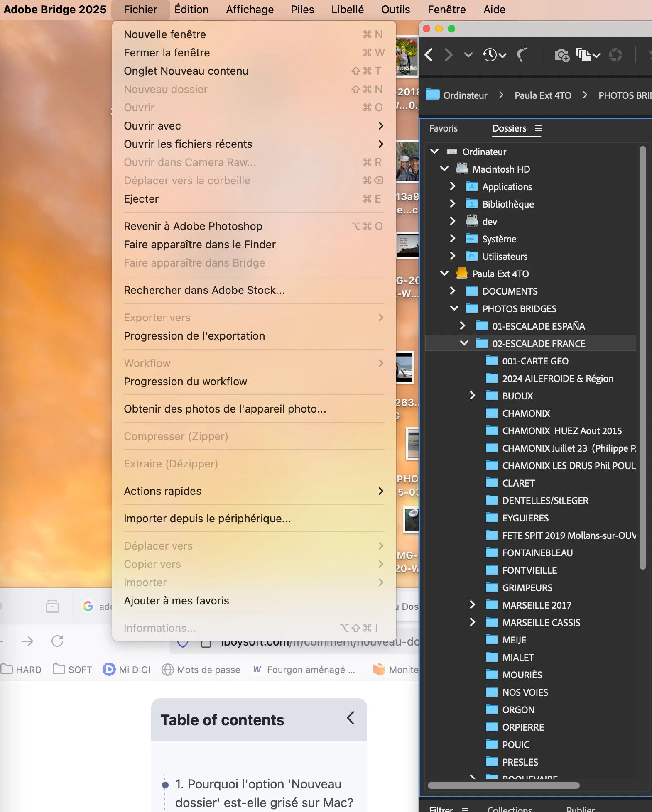Click the folder tree horizontal scrollbar
This screenshot has height=812, width=652.
pyautogui.click(x=503, y=785)
